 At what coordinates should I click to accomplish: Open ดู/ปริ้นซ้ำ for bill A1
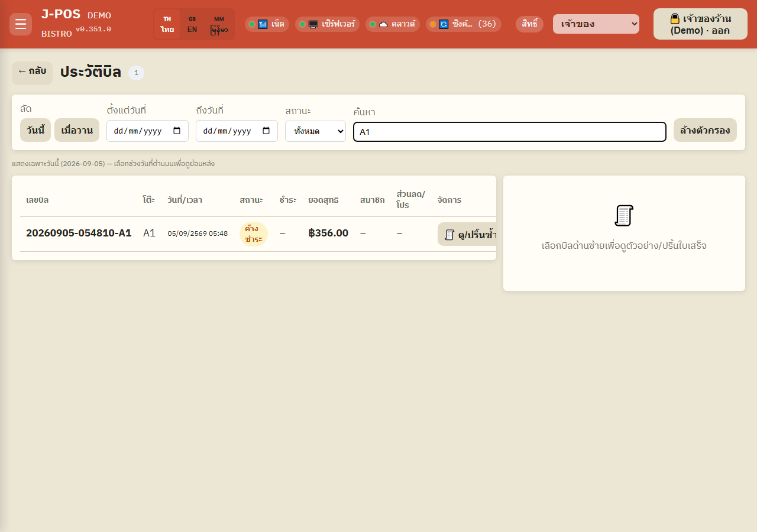(x=467, y=234)
